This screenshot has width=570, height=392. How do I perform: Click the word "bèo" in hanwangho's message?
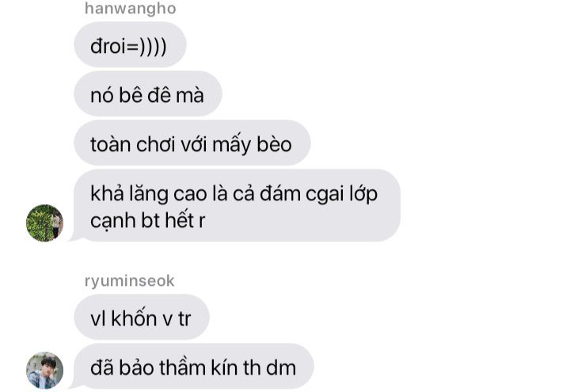[x=275, y=144]
